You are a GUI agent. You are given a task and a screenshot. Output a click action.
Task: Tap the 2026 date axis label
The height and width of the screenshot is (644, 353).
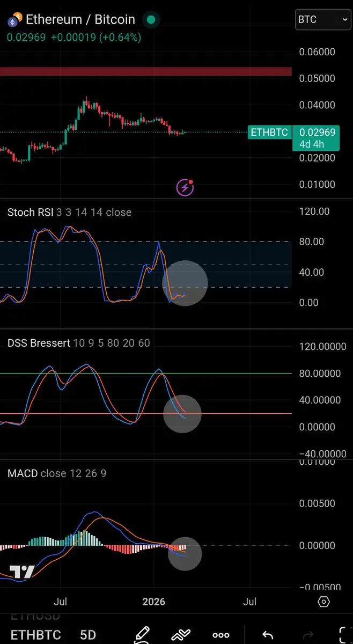pyautogui.click(x=154, y=601)
